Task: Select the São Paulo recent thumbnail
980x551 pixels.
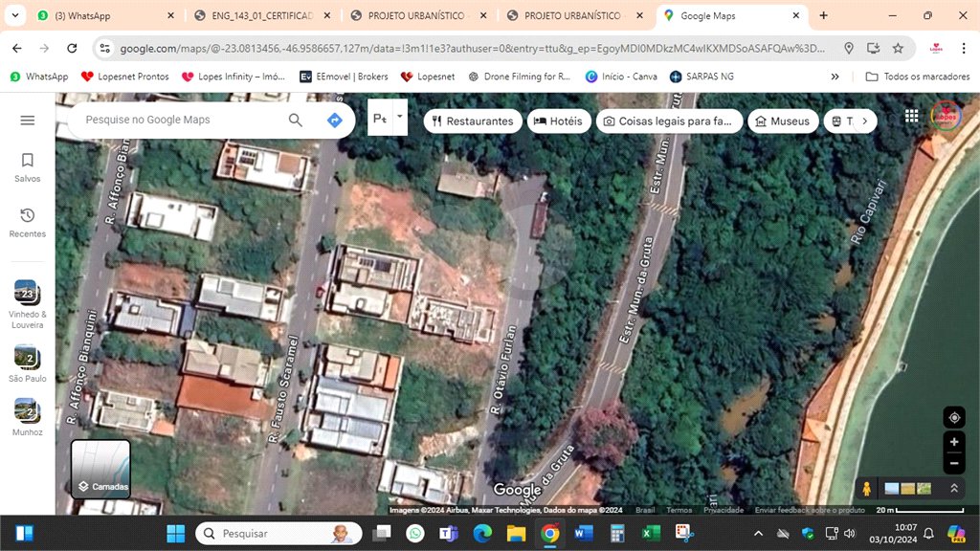Action: (x=28, y=363)
